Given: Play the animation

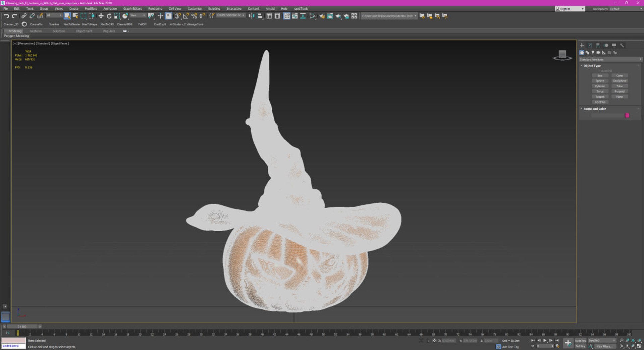Looking at the screenshot, I should 545,341.
